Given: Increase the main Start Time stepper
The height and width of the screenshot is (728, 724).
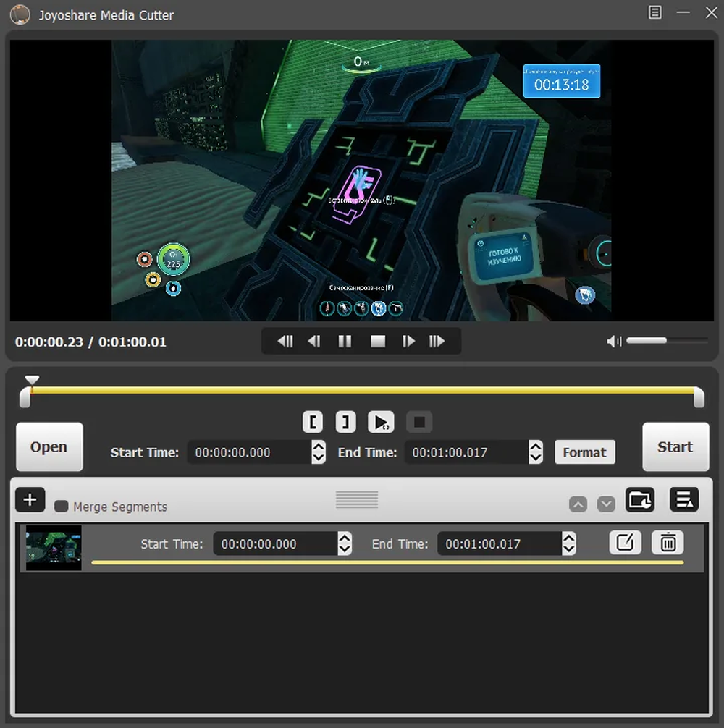Looking at the screenshot, I should 319,446.
